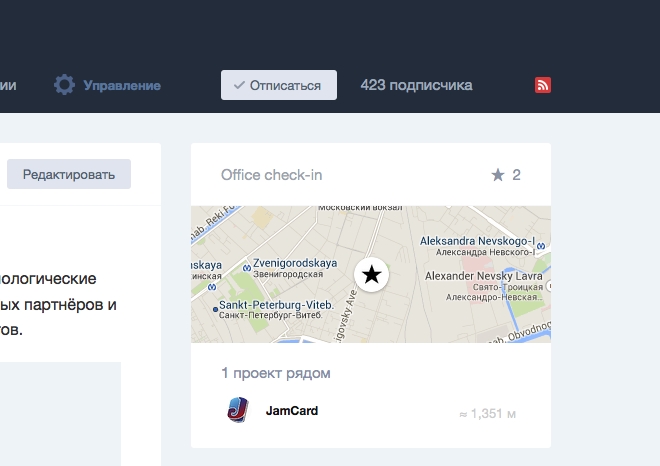Click Alexander Nevsky Lavra label on map
The width and height of the screenshot is (660, 466).
pyautogui.click(x=484, y=275)
